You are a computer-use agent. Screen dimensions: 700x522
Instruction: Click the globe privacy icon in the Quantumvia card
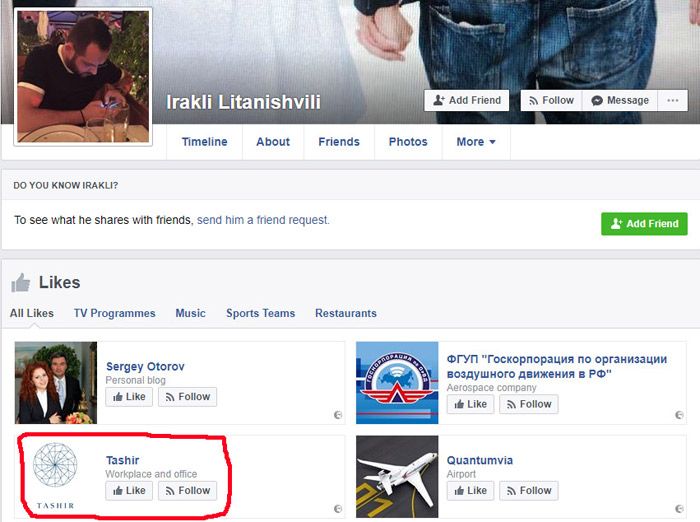tap(679, 509)
